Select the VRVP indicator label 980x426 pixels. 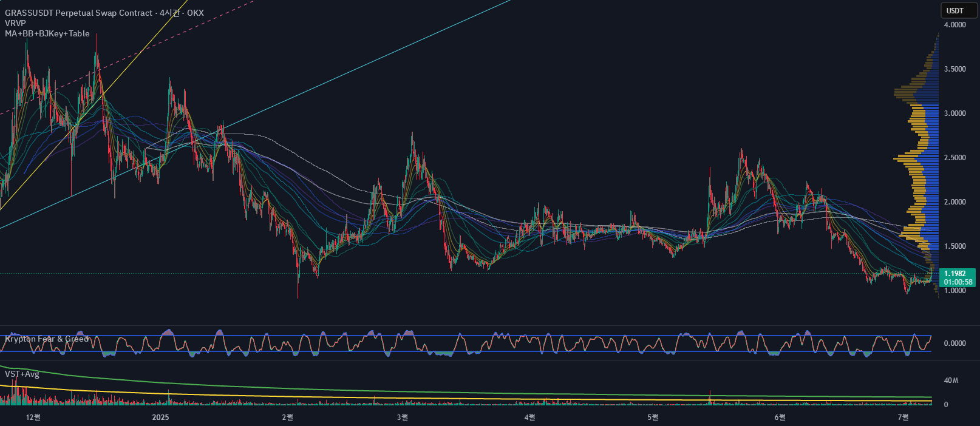click(x=15, y=23)
